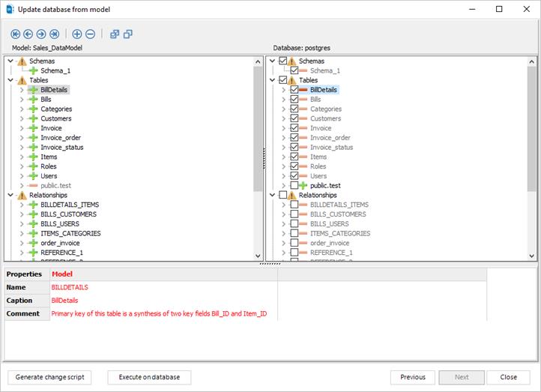Uncheck the database Schema_1 checkbox
The image size is (541, 392).
point(294,70)
